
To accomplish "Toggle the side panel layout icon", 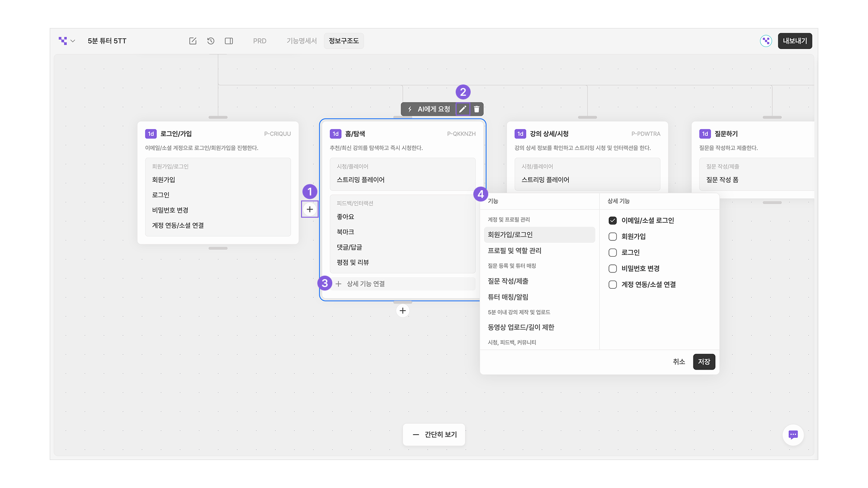I will pos(229,41).
